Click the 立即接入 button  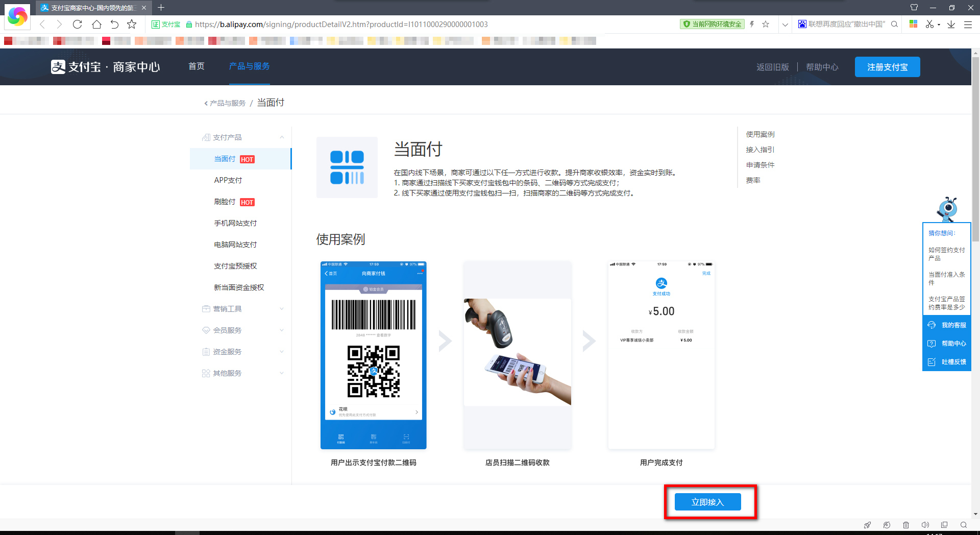(707, 502)
